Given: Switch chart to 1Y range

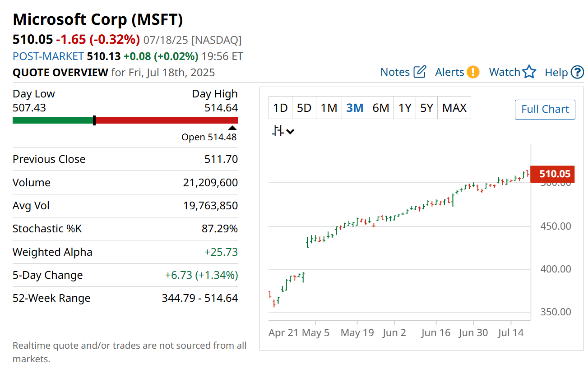Looking at the screenshot, I should (x=405, y=108).
